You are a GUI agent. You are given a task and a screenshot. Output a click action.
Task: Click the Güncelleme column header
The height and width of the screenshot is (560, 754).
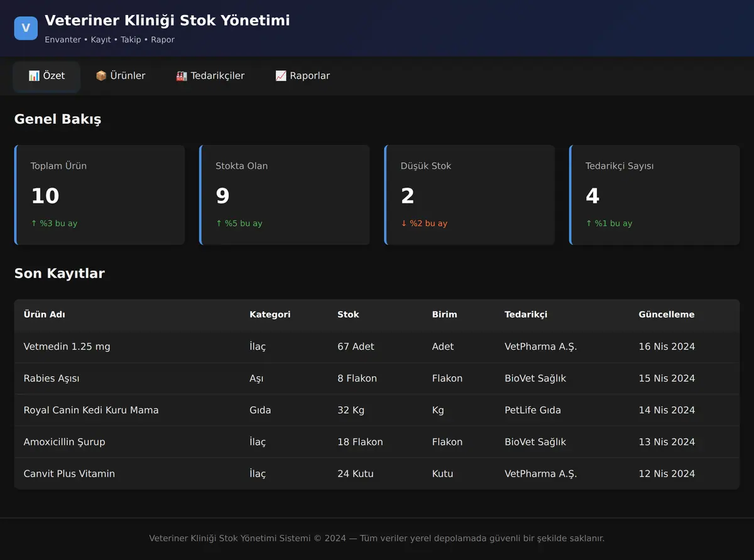point(666,315)
